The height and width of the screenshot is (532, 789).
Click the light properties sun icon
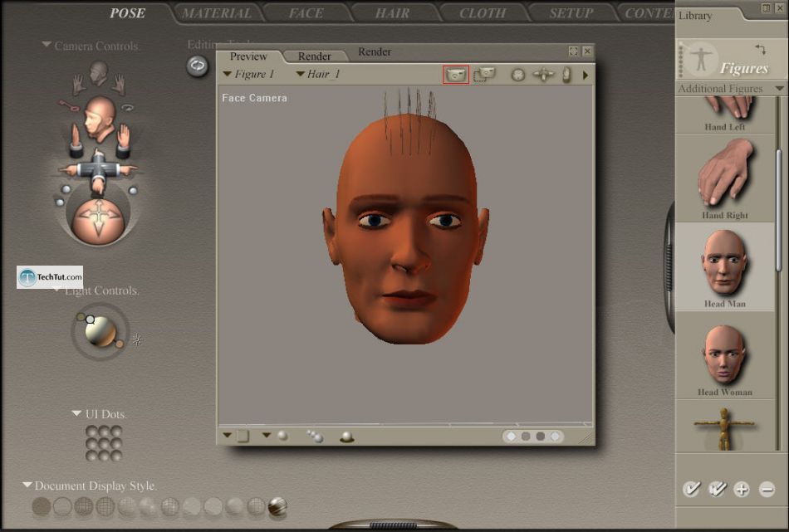click(136, 340)
